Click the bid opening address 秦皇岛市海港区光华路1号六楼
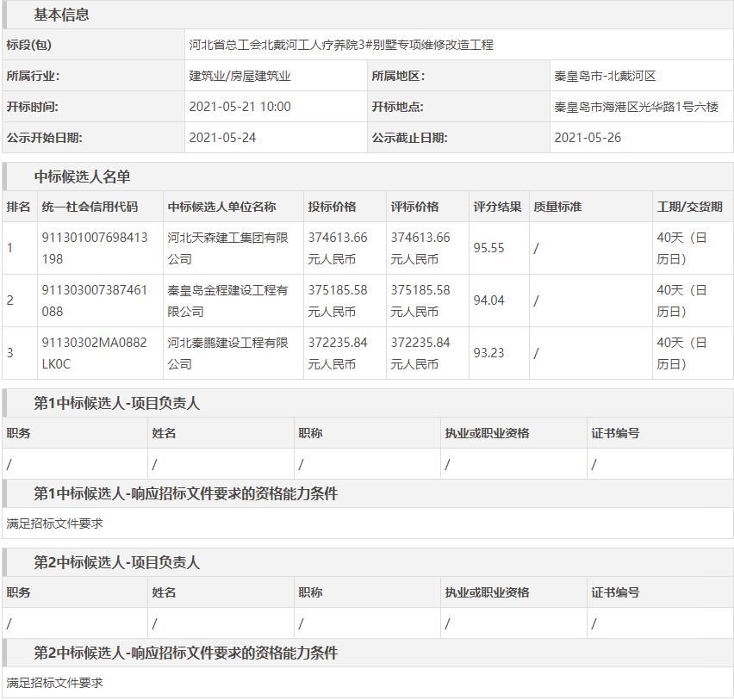Viewport: 734px width, 700px height. pyautogui.click(x=636, y=107)
